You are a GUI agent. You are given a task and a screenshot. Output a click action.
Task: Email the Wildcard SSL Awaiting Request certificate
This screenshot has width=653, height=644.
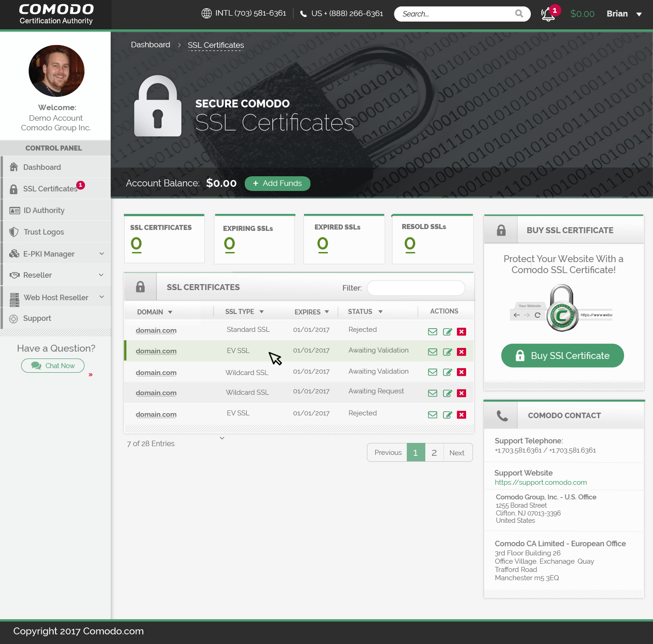[433, 393]
